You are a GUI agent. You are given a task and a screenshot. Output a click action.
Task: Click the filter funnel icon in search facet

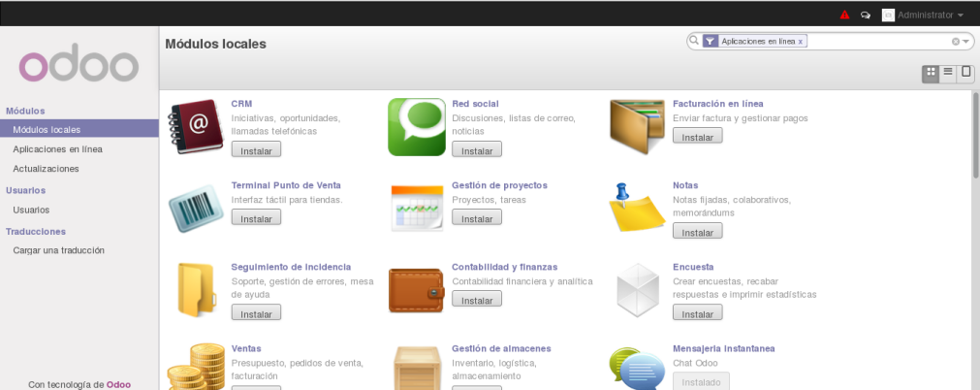click(x=710, y=42)
